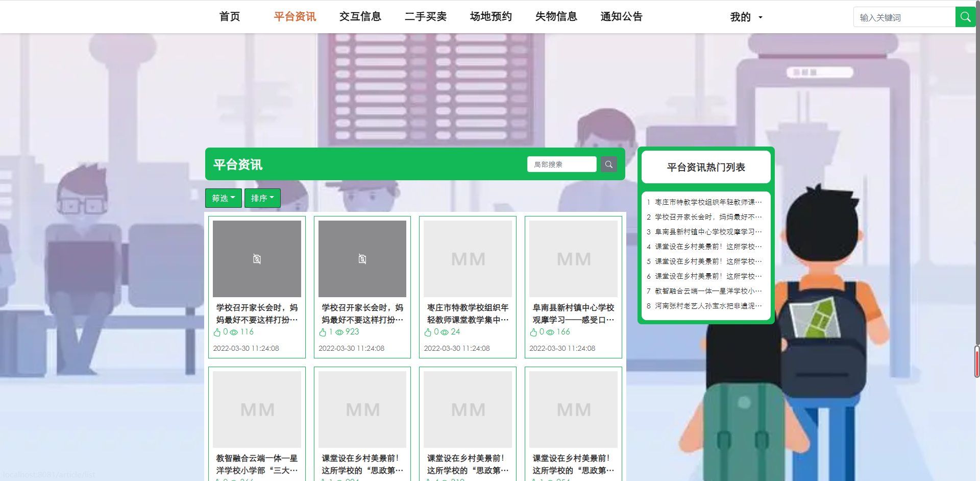
Task: Click the 输入关键词 search input field
Action: pos(903,16)
